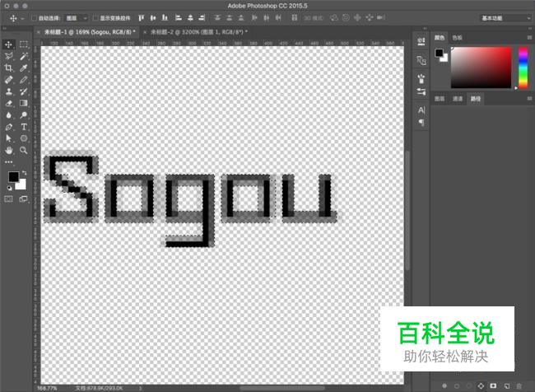Click the Auto-Align Layers button
Image resolution: width=535 pixels, height=392 pixels.
tap(295, 18)
